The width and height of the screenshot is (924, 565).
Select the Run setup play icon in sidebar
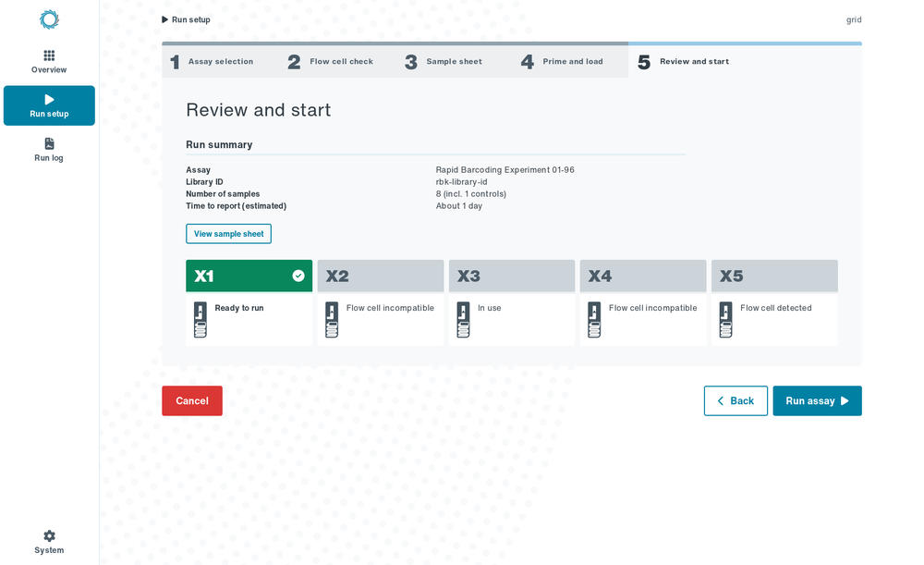(49, 100)
